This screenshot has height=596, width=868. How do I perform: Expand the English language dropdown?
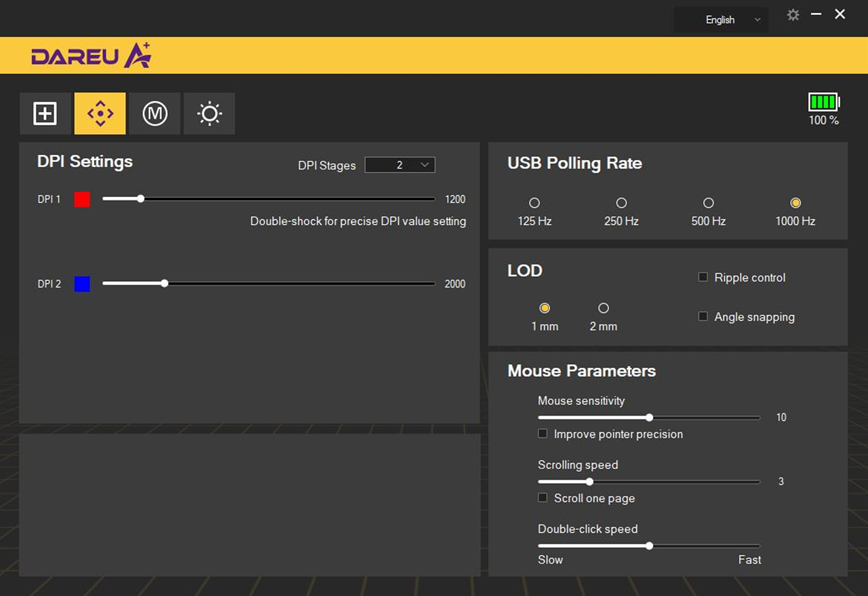point(721,20)
